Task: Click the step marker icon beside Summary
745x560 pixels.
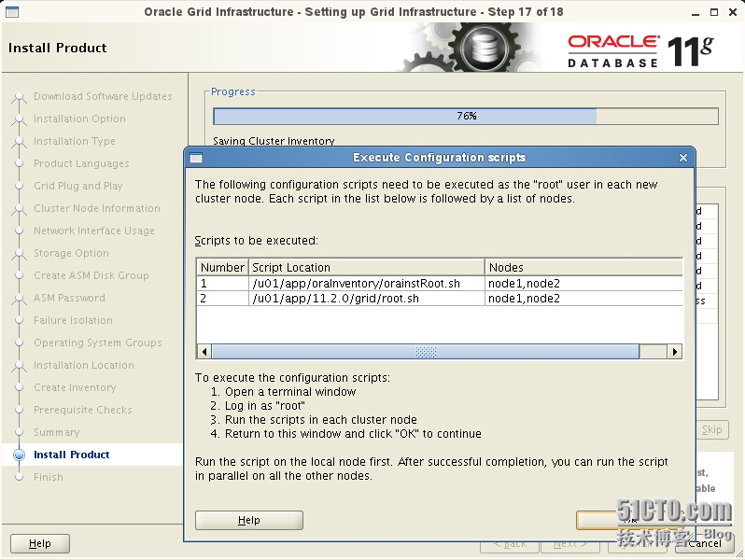Action: pyautogui.click(x=19, y=432)
